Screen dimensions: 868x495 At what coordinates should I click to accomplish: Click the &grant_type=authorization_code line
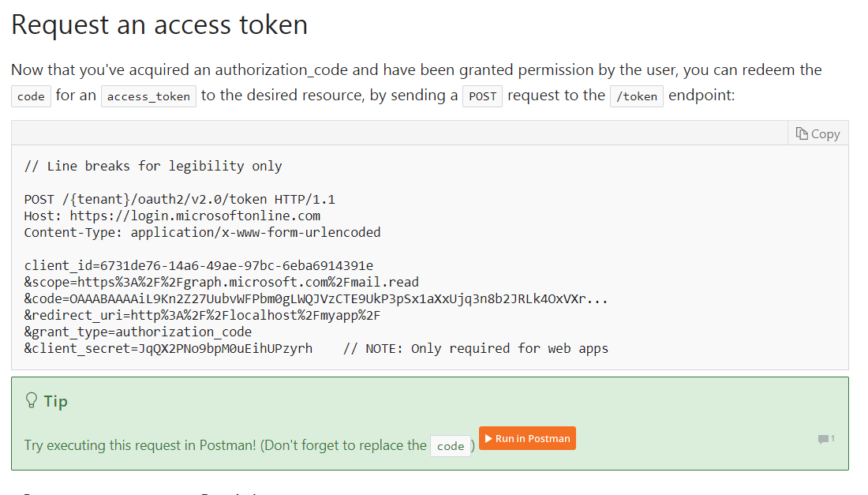(138, 332)
